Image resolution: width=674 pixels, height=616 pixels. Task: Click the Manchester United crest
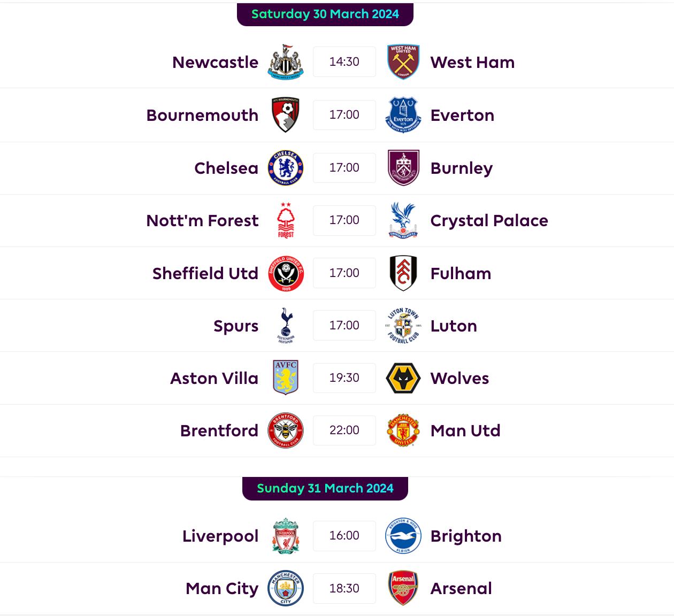click(403, 430)
